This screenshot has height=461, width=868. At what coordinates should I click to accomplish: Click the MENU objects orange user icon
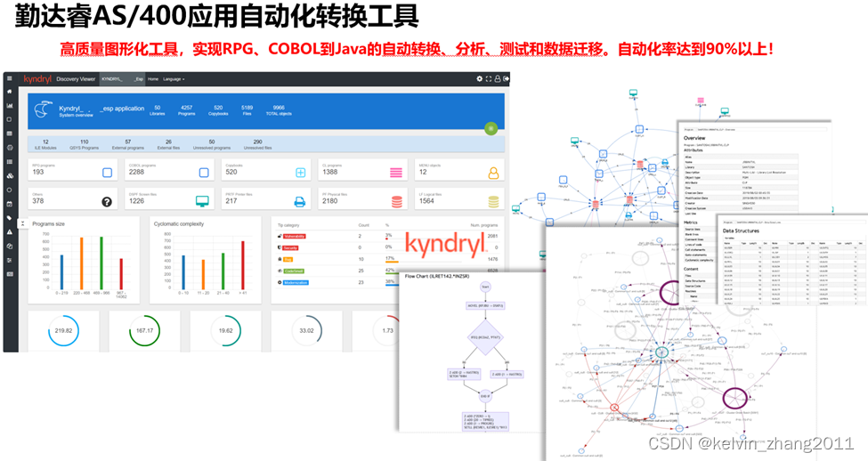point(493,174)
